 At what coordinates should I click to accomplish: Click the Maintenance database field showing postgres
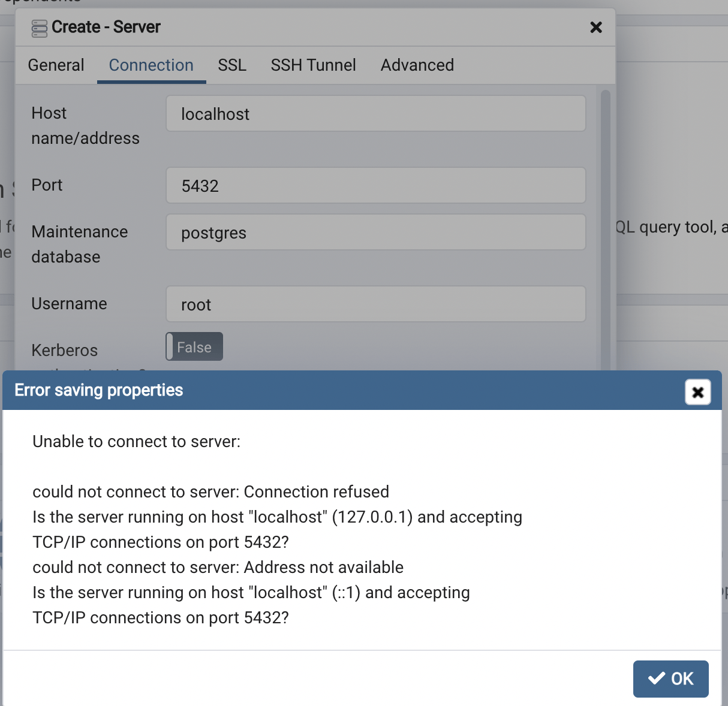tap(375, 232)
